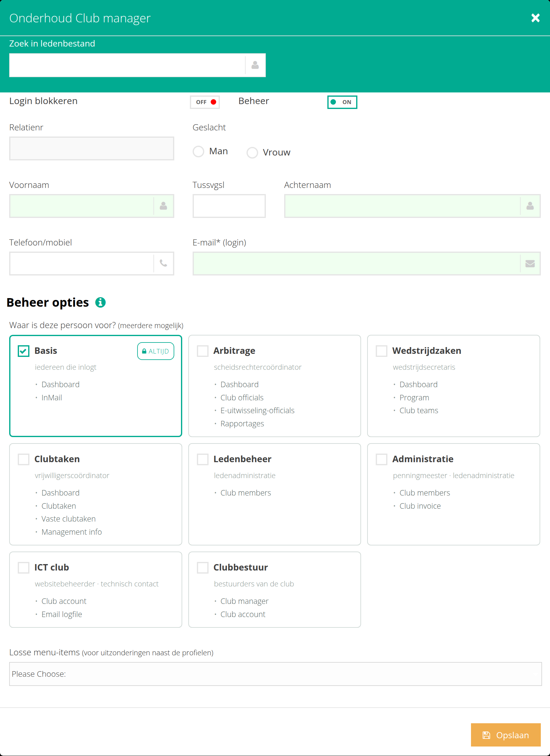Toggle the Login blokkeren switch
Screen dimensions: 550x756
coord(205,102)
